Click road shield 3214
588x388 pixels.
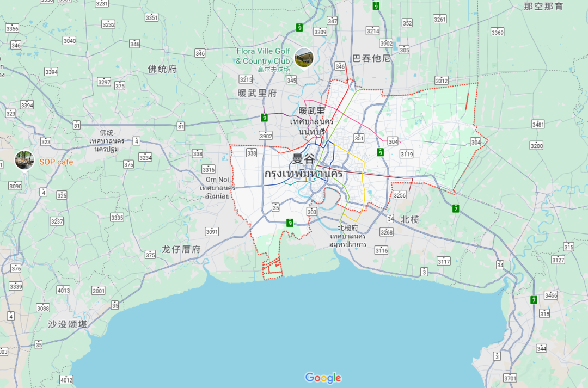click(373, 30)
